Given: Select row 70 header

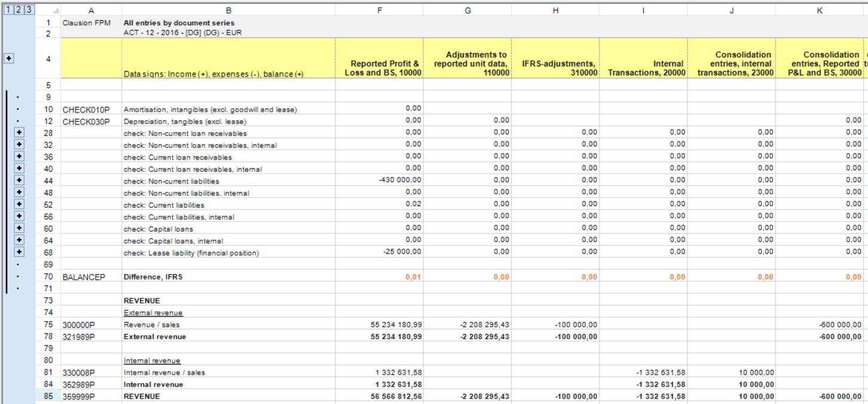Looking at the screenshot, I should tap(49, 276).
